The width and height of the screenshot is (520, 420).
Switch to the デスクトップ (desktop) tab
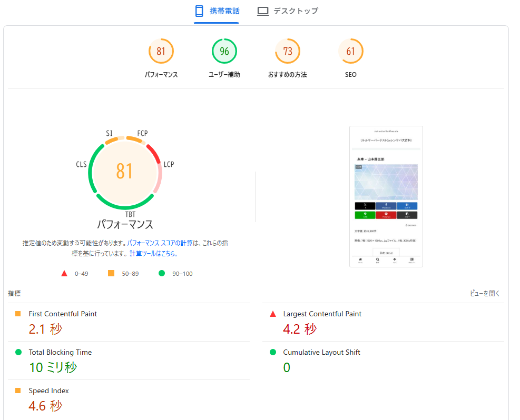click(x=288, y=11)
